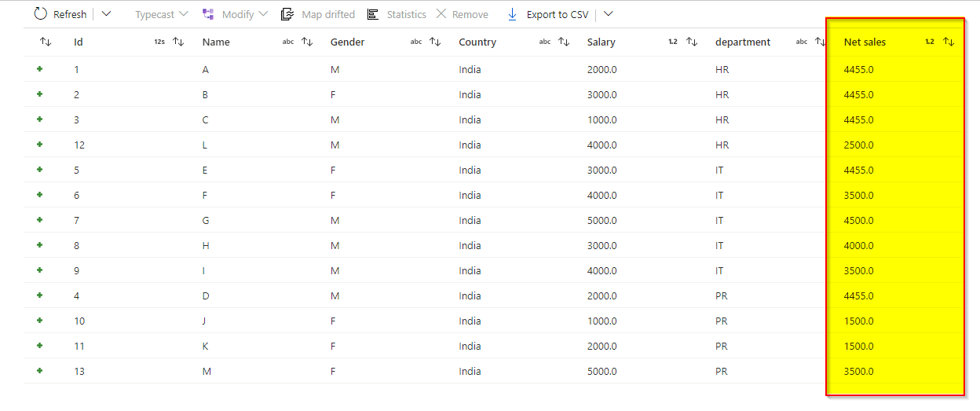Click Id cell 13
This screenshot has width=980, height=411.
pos(79,371)
